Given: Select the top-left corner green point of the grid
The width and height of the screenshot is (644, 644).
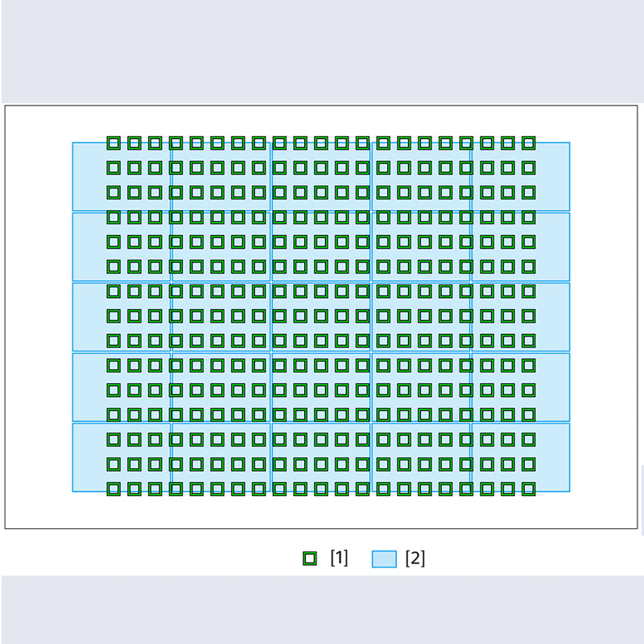Looking at the screenshot, I should (x=114, y=143).
